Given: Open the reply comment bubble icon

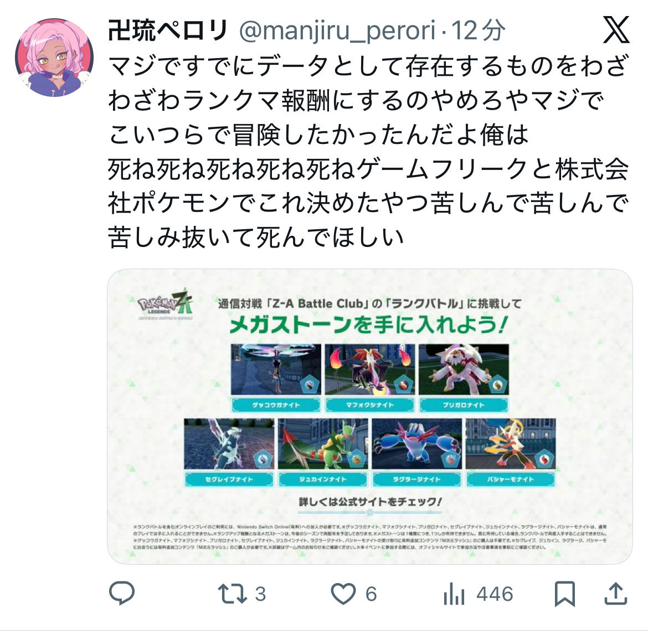Looking at the screenshot, I should coord(121,593).
